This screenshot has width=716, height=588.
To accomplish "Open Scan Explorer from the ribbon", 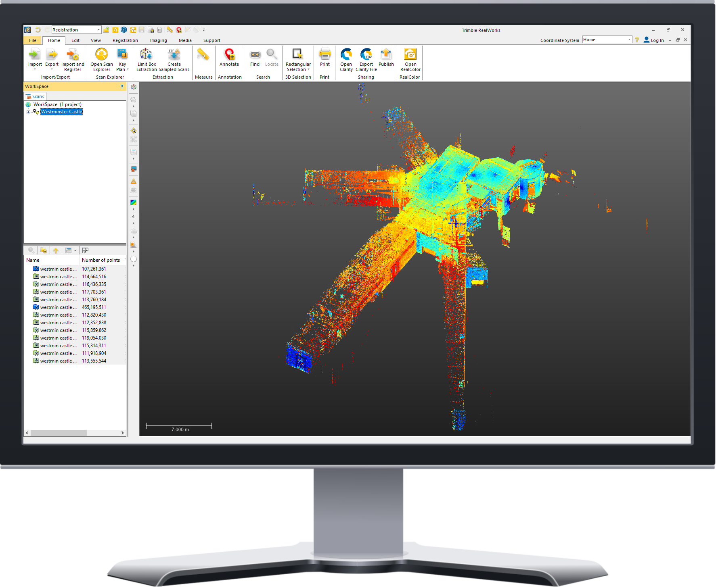I will [101, 59].
